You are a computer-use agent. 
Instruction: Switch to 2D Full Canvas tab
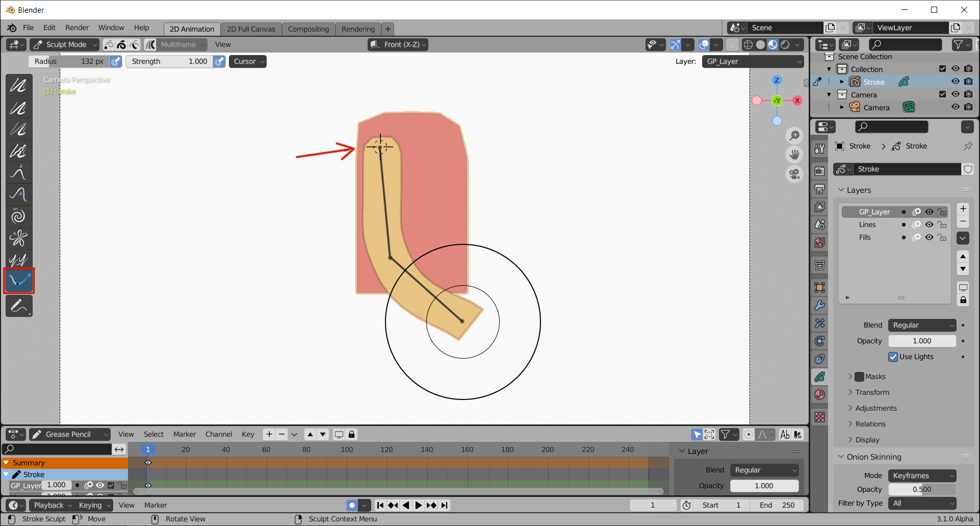251,29
